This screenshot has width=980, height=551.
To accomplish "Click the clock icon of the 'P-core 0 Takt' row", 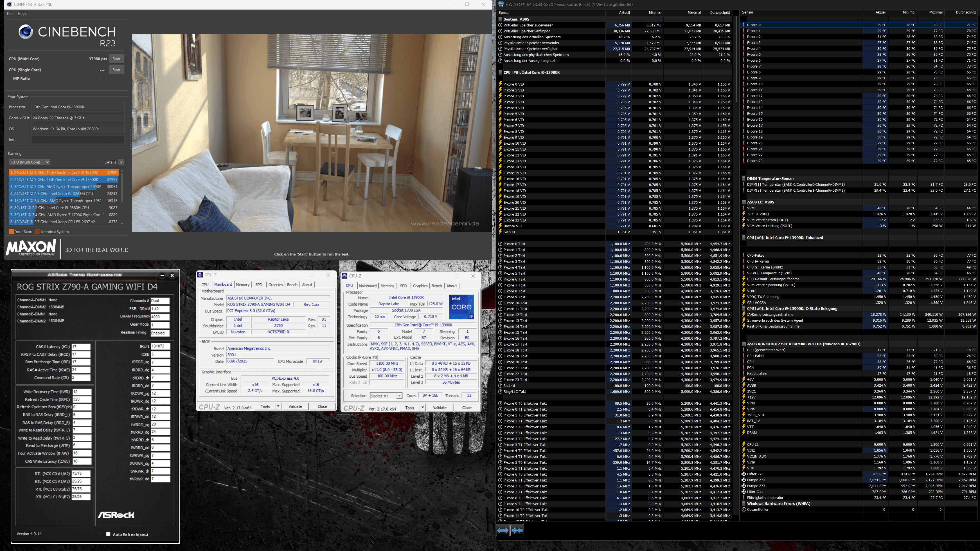I will pos(500,244).
